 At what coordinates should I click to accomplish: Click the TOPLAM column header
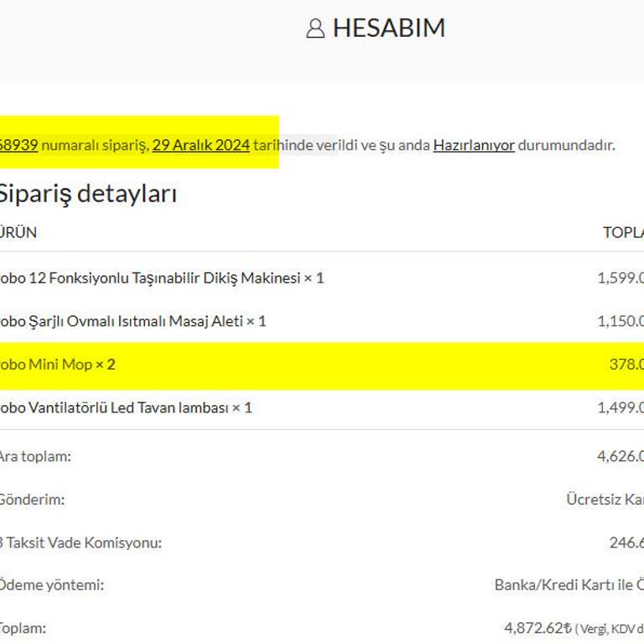pyautogui.click(x=624, y=232)
